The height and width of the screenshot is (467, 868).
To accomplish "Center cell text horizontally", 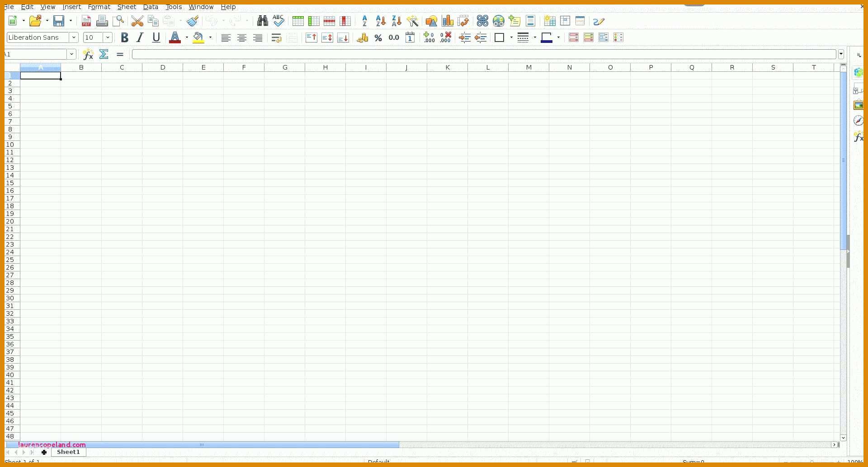I will [242, 38].
